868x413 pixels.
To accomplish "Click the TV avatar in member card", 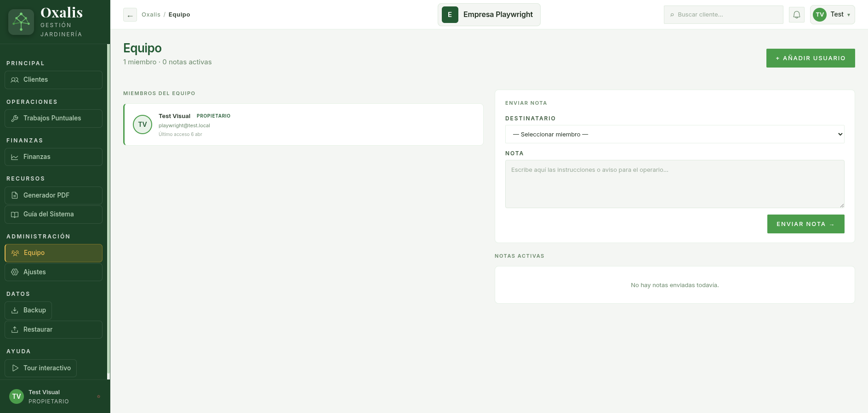I will [x=143, y=124].
